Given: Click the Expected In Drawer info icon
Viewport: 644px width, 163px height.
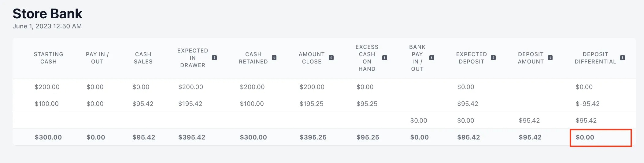Looking at the screenshot, I should coord(214,58).
